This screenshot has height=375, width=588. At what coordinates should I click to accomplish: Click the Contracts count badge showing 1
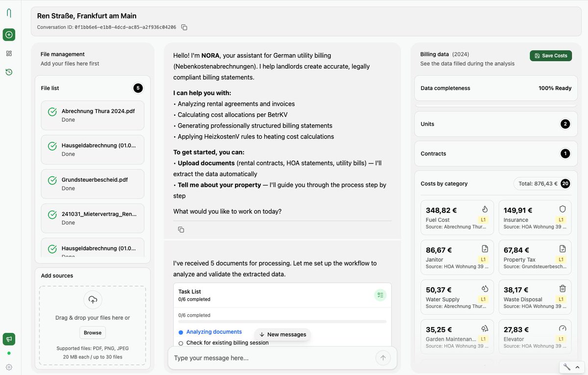[565, 154]
